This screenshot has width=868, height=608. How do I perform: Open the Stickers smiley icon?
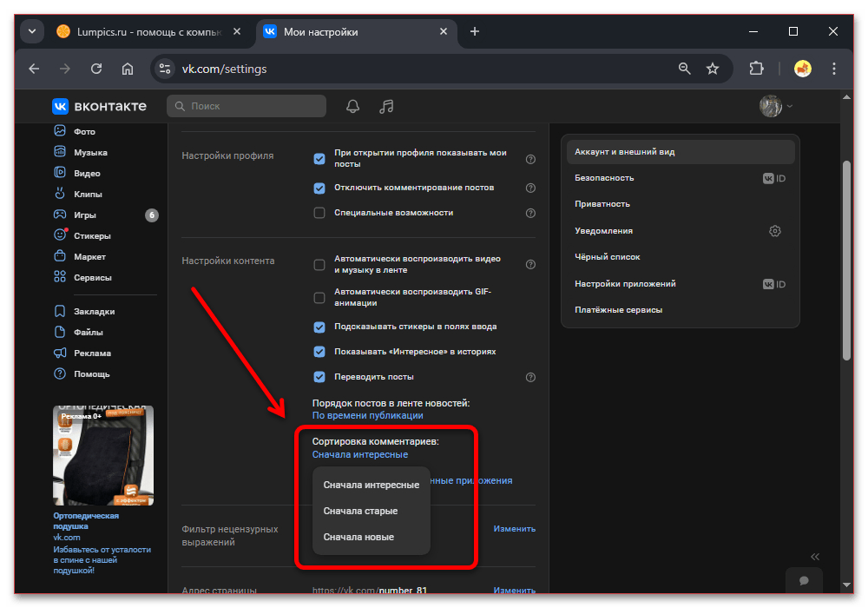point(60,235)
